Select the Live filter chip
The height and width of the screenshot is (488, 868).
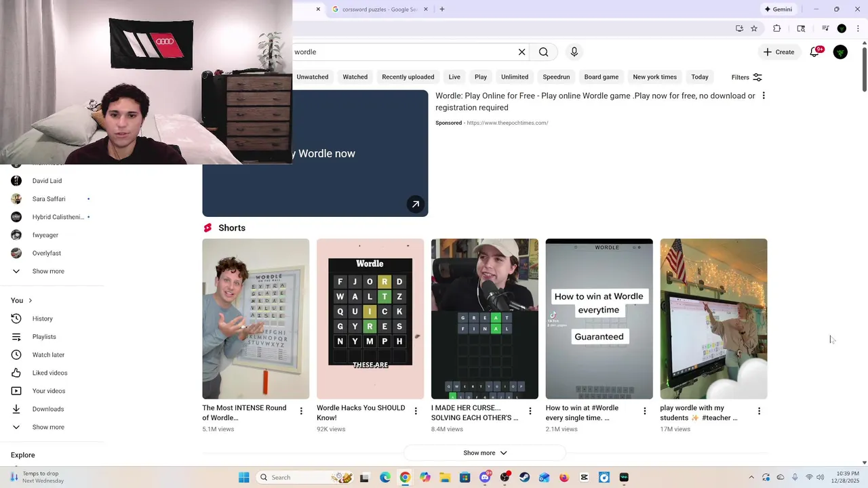click(454, 77)
